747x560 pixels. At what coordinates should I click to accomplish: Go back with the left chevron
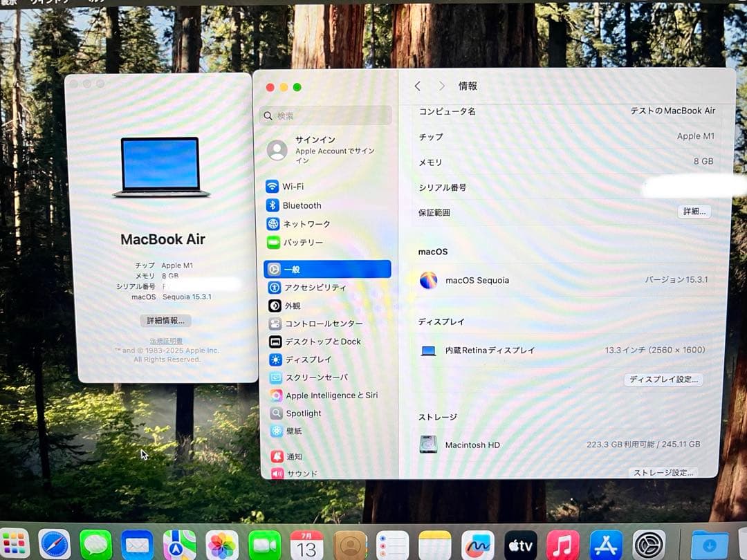(418, 86)
